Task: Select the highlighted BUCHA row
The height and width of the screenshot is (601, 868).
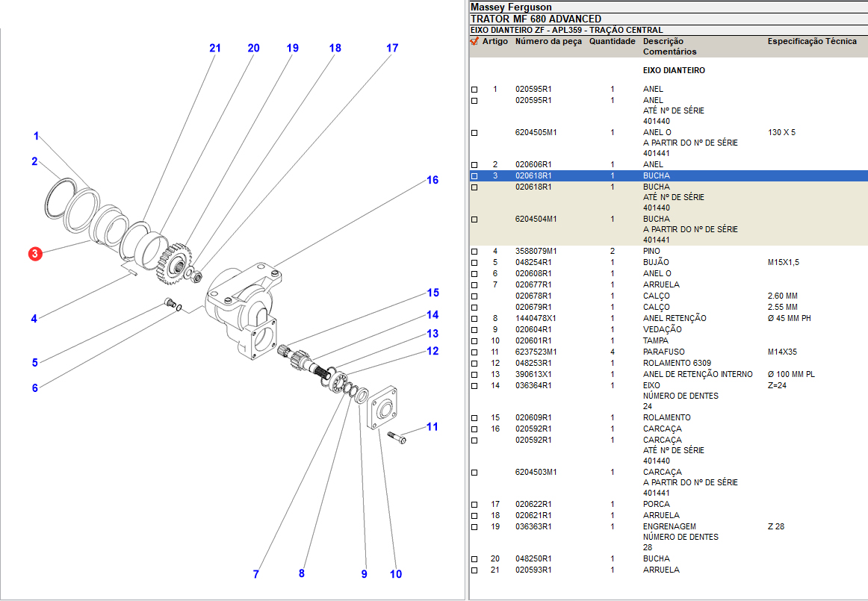Action: point(656,175)
